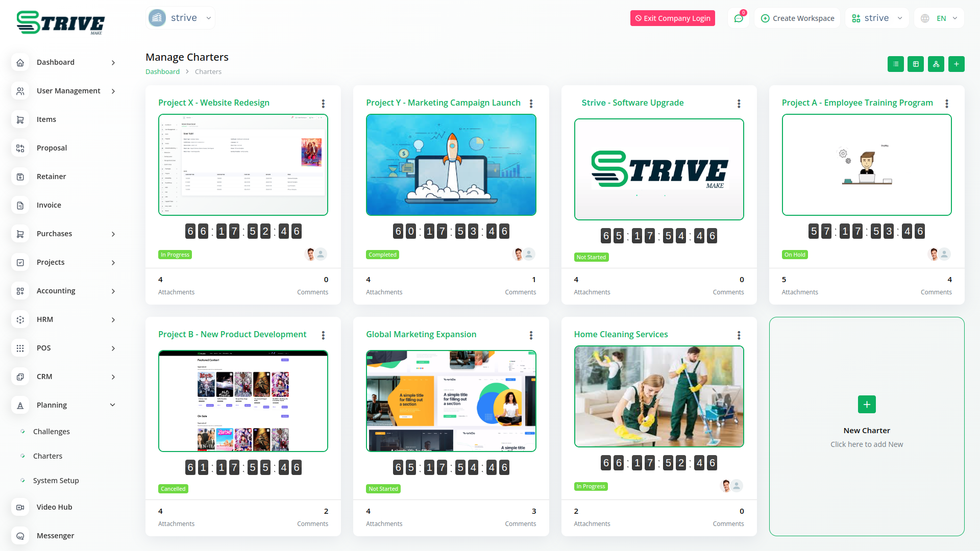Screen dimensions: 980x551
Task: Click Exit Company Login button
Action: (672, 18)
